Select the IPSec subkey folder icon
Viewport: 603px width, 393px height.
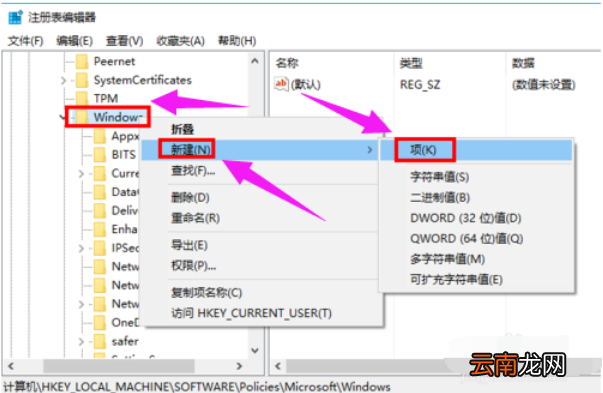tap(100, 248)
